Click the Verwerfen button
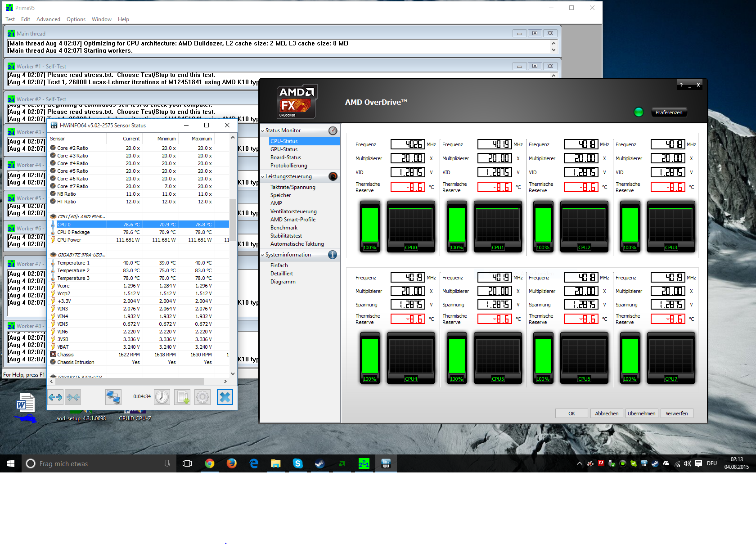756x544 pixels. tap(677, 414)
